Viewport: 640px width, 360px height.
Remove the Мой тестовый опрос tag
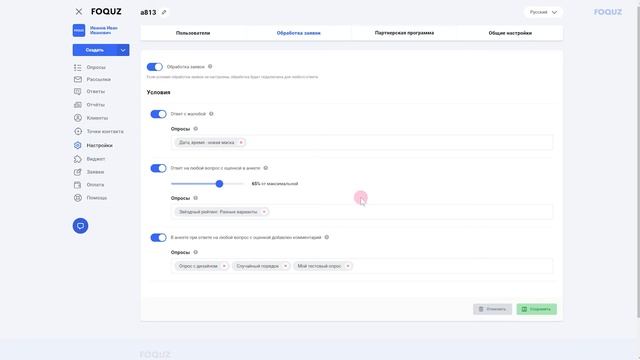point(348,266)
